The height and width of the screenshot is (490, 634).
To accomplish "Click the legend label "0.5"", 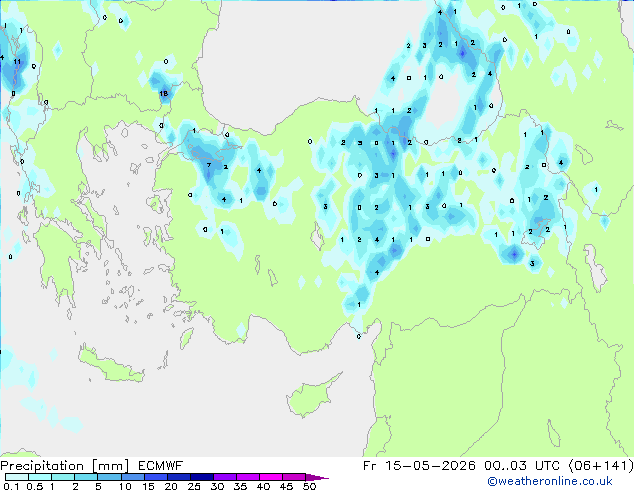I will coord(35,486).
